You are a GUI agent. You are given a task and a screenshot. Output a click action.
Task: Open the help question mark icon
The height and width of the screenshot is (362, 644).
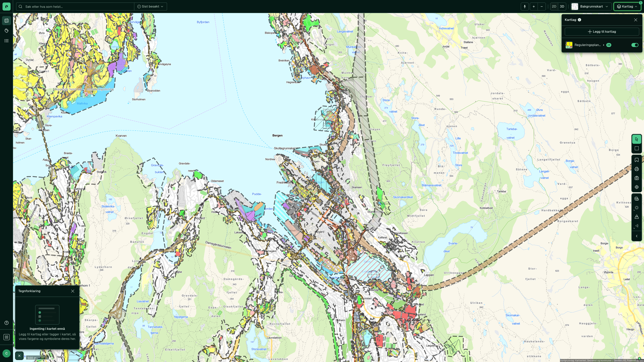pyautogui.click(x=7, y=323)
